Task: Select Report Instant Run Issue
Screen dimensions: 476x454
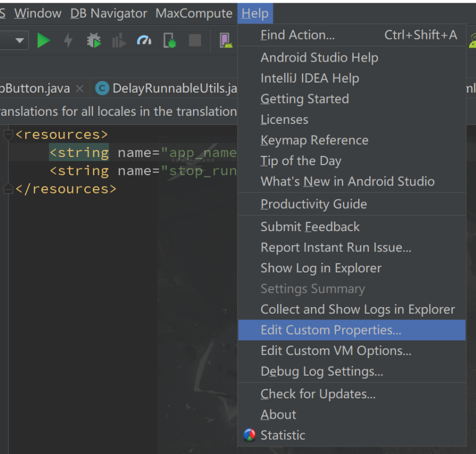Action: coord(352,247)
